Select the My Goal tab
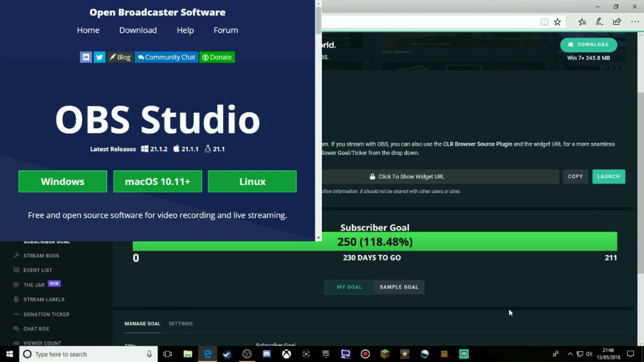 349,287
